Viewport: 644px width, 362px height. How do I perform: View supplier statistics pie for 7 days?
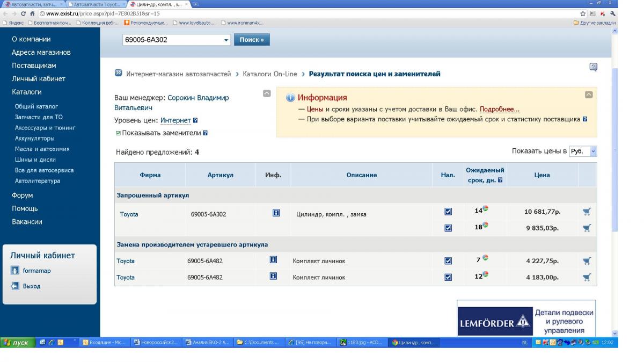tap(486, 258)
